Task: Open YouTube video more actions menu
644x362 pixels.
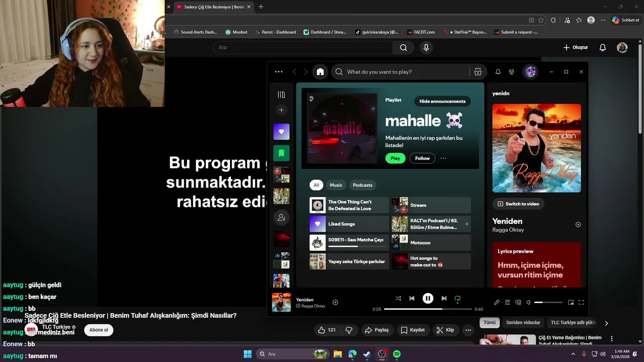Action: [x=468, y=330]
